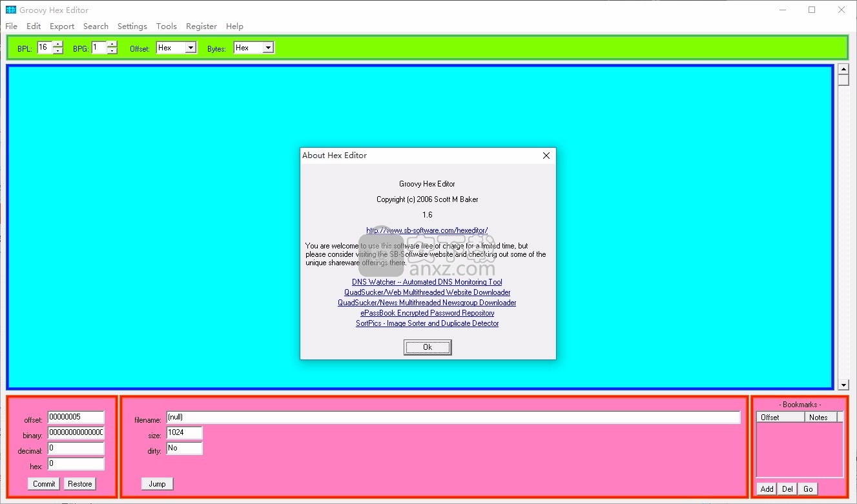Open the Export menu
This screenshot has width=857, height=504.
tap(62, 26)
